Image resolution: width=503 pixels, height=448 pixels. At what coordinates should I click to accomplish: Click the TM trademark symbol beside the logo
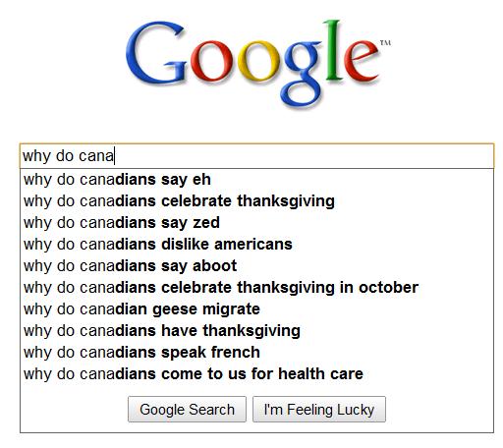coord(385,43)
